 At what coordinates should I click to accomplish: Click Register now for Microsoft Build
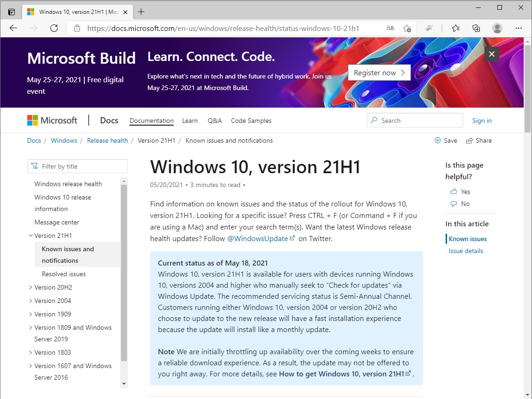379,73
